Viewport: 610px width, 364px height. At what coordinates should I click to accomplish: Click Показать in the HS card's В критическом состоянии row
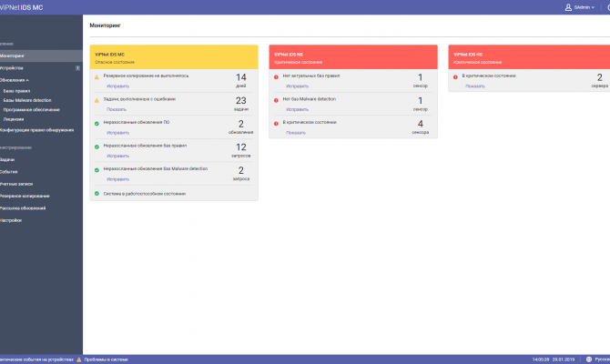click(475, 86)
